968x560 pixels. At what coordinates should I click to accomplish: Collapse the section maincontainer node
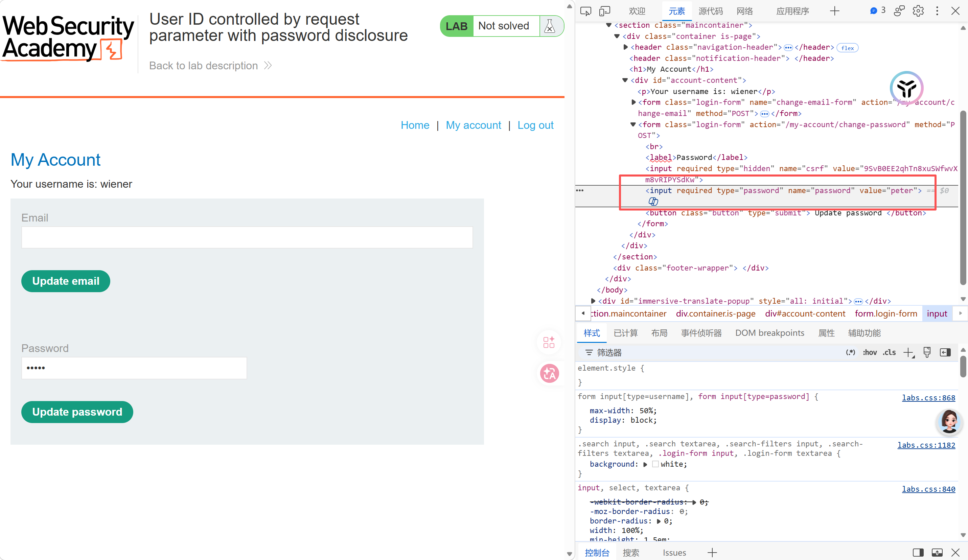(608, 25)
